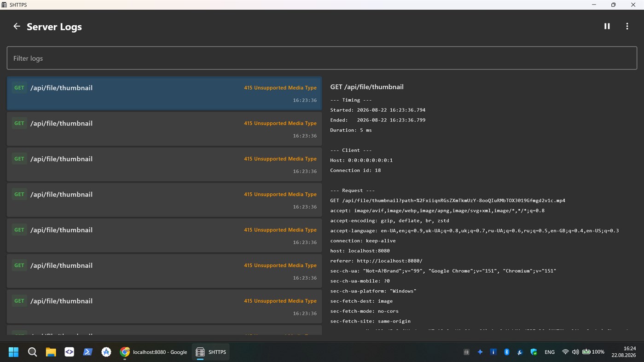The image size is (644, 362).
Task: Click the "Started: 2026-08-22 16:23:36.794" line
Action: click(377, 110)
